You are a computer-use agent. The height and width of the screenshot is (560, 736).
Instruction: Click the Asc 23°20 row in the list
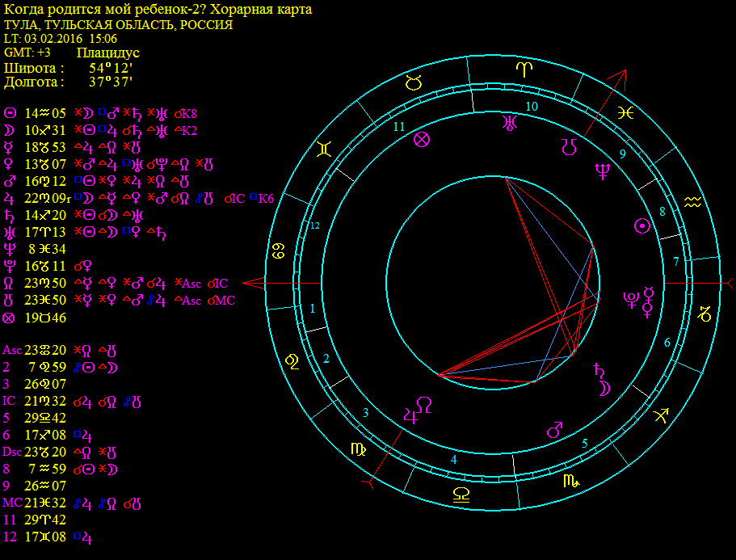60,350
